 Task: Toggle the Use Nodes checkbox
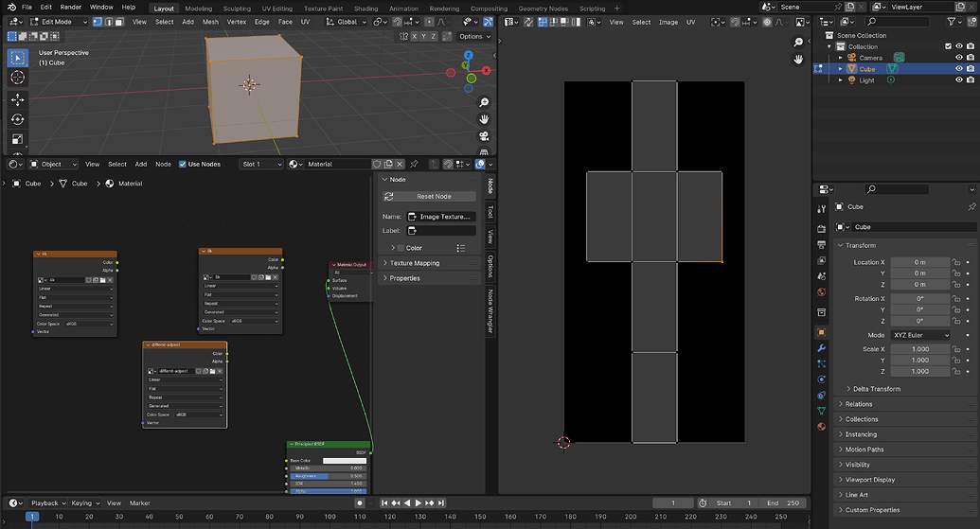point(183,165)
